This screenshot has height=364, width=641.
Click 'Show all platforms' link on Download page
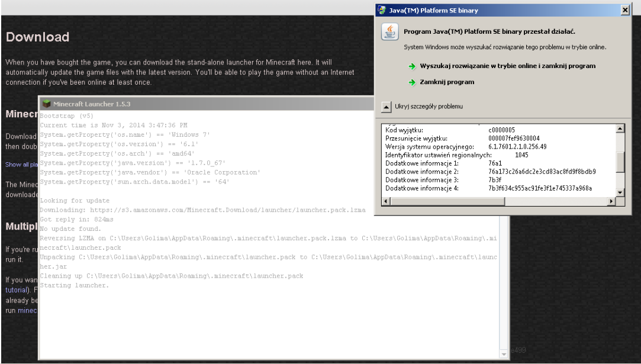[21, 165]
